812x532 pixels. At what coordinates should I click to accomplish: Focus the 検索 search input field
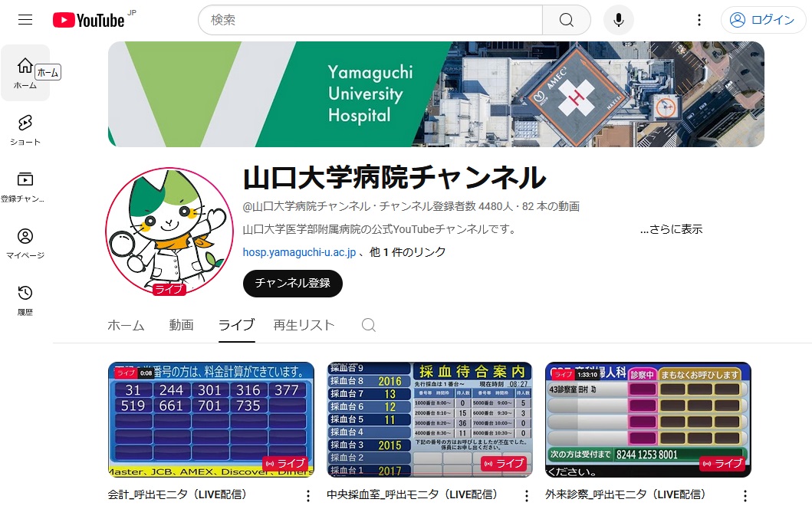tap(371, 20)
